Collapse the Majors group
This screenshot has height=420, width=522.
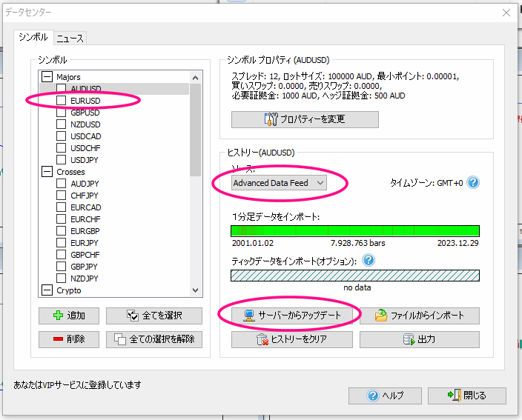pos(47,77)
